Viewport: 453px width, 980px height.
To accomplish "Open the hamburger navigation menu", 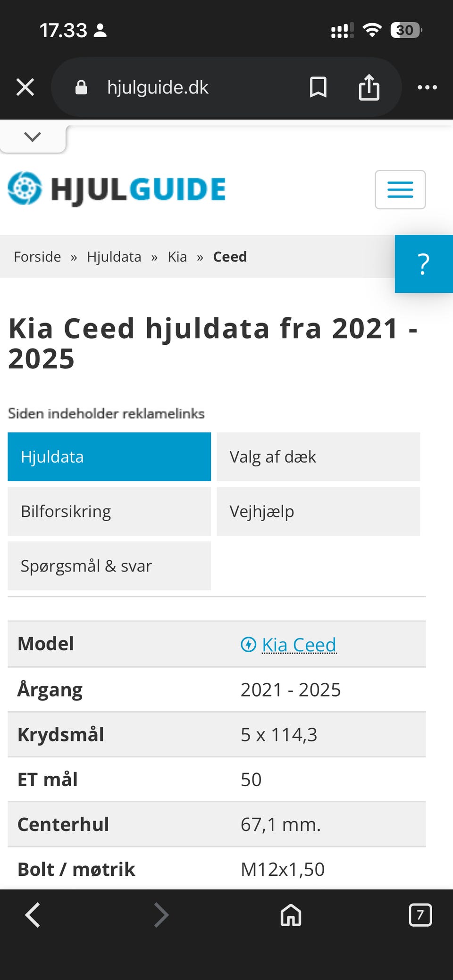I will (x=400, y=190).
